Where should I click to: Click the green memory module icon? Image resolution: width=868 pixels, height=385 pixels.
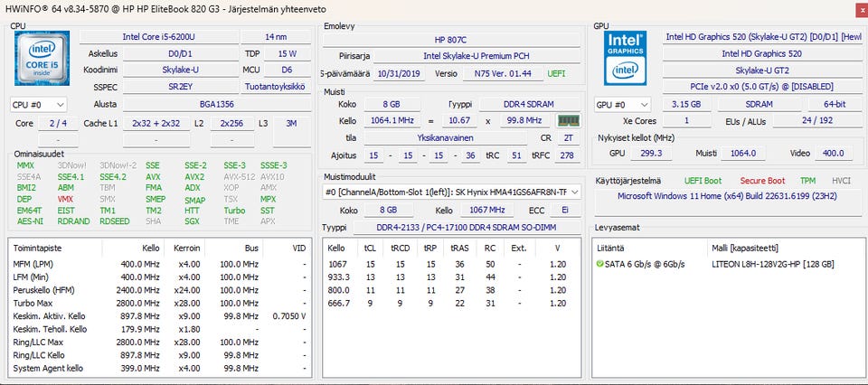[x=567, y=120]
